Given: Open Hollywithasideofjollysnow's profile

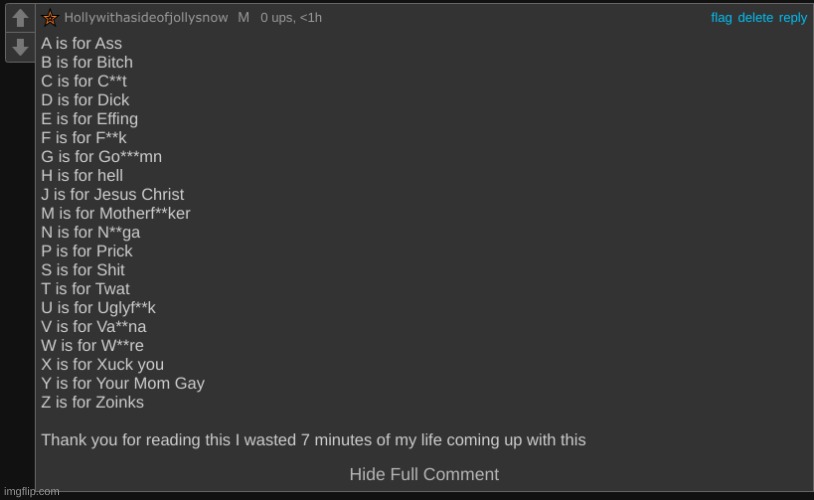Looking at the screenshot, I should [146, 18].
